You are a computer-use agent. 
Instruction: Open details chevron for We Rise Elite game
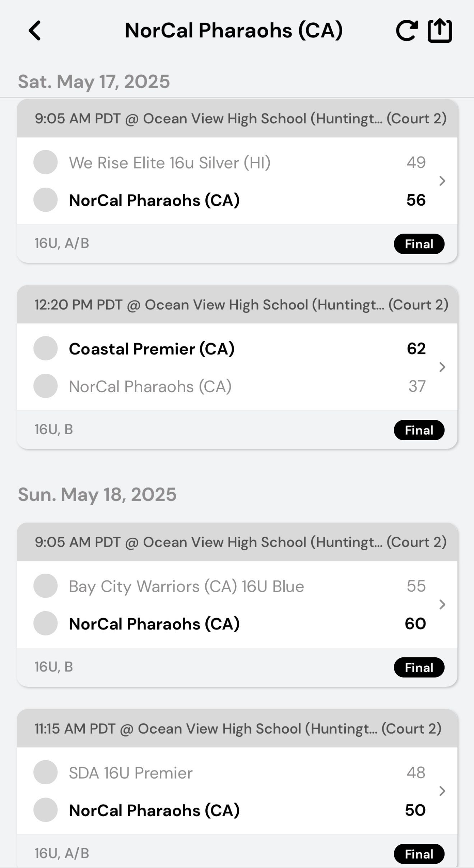[x=442, y=181]
